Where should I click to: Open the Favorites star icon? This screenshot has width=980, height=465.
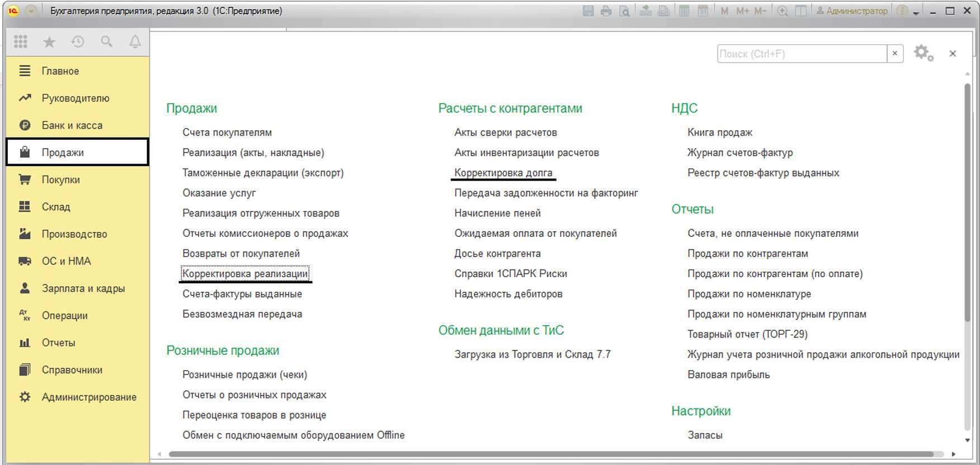49,42
